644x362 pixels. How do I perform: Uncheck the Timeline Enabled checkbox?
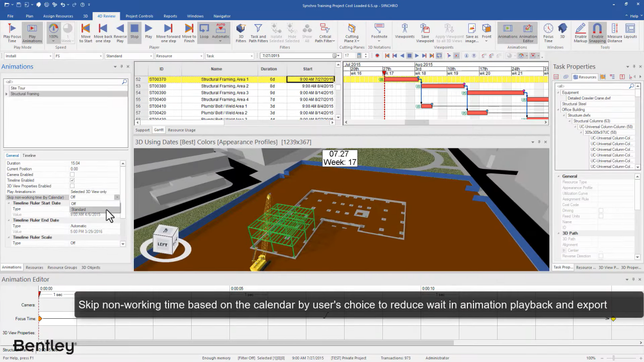[72, 180]
